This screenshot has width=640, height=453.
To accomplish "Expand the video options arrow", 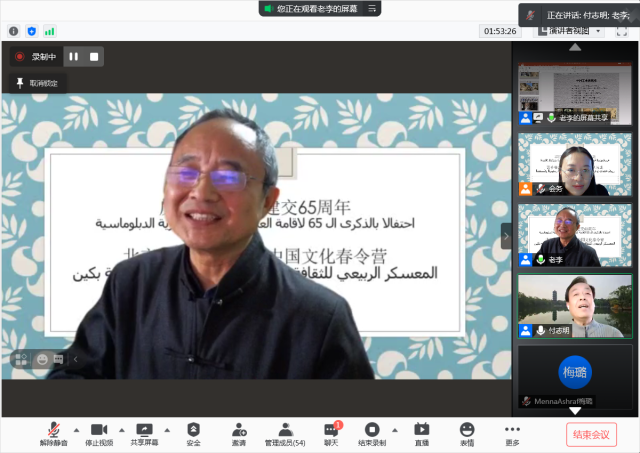I will point(121,429).
